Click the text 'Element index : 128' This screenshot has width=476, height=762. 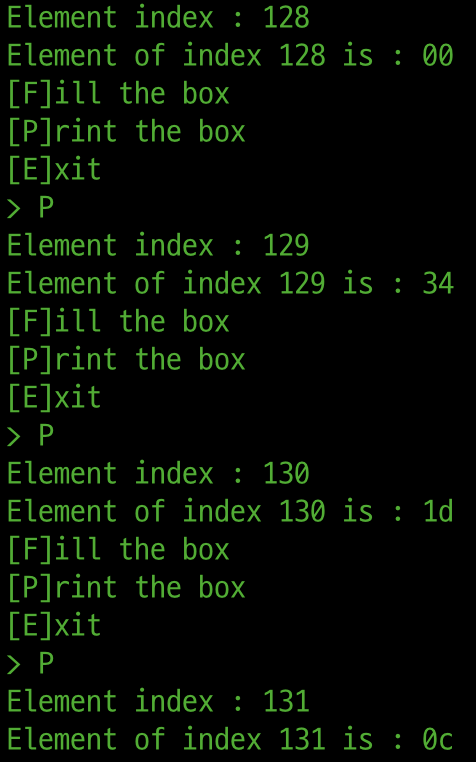click(158, 17)
